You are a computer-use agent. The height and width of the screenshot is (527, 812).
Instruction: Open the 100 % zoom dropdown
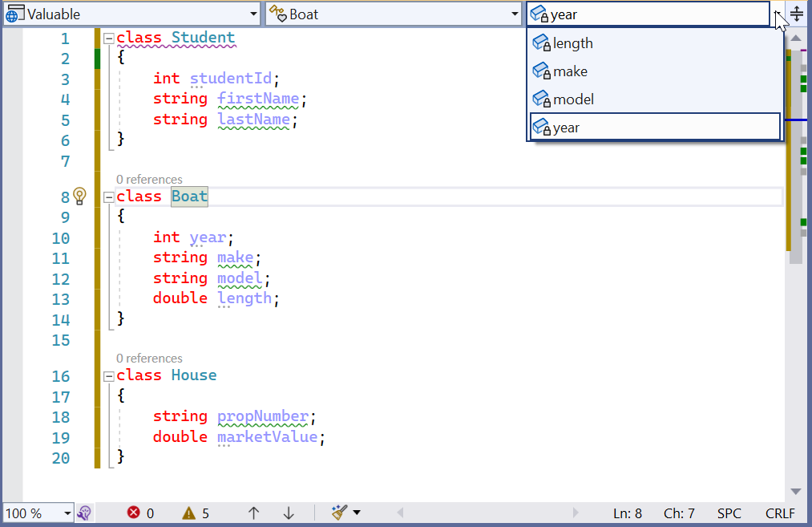[38, 513]
